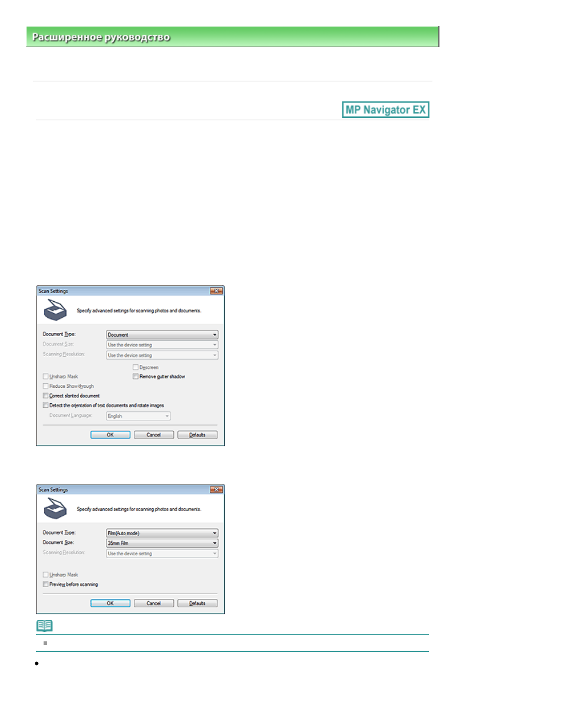Enable Remove gutter shadow checkbox
The image size is (562, 728).
(x=135, y=376)
